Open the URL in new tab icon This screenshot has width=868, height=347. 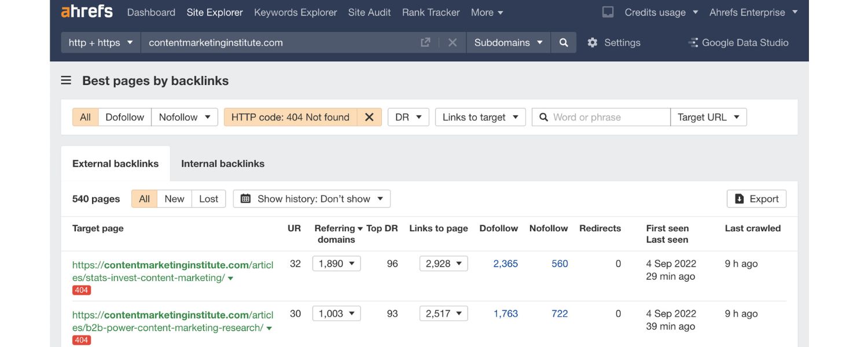(425, 43)
